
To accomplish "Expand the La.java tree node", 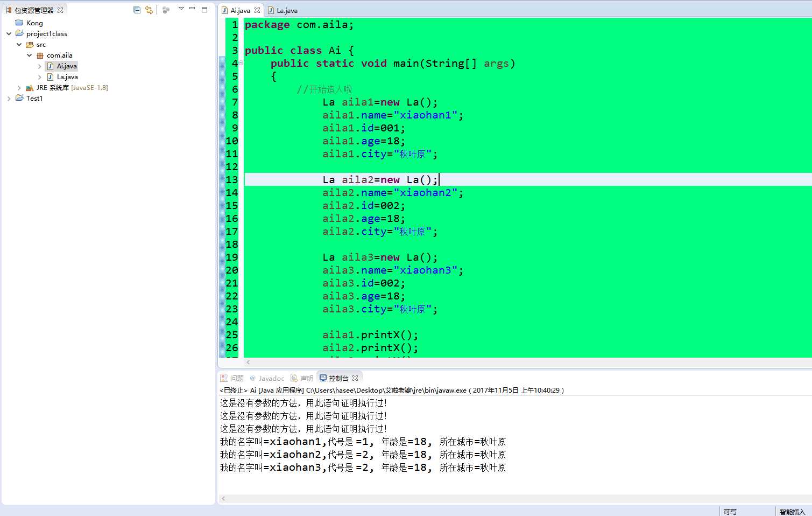I will tap(39, 76).
